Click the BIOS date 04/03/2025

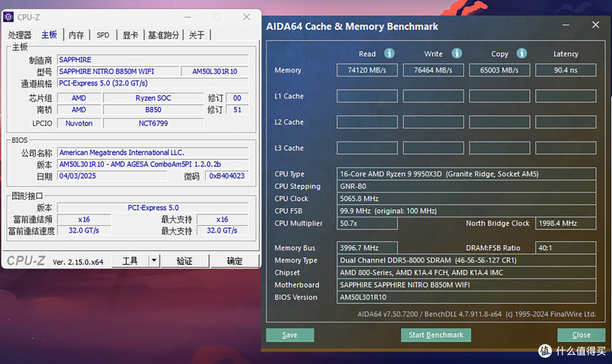112,175
